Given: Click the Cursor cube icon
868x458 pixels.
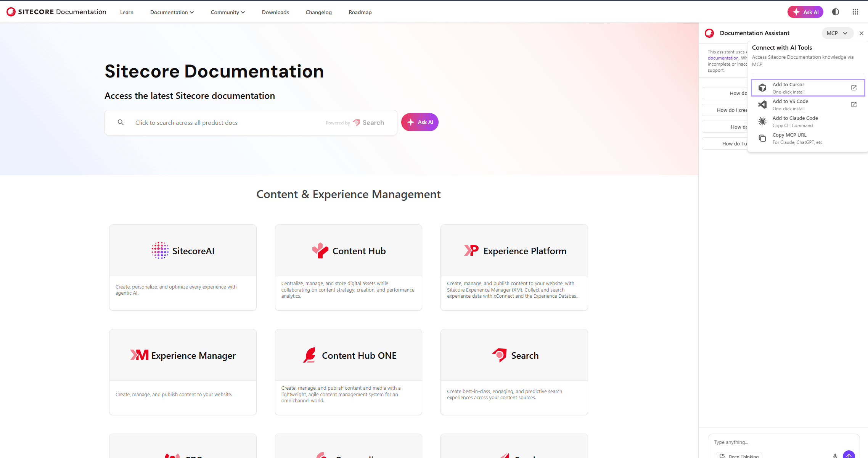Looking at the screenshot, I should click(x=762, y=88).
